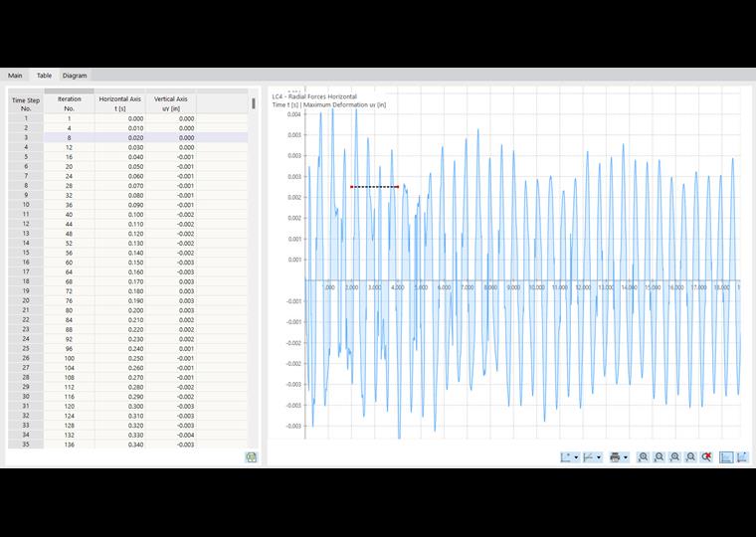Screen dimensions: 756x537
Task: Click the Horizontal Axis t [s] header
Action: (120, 103)
